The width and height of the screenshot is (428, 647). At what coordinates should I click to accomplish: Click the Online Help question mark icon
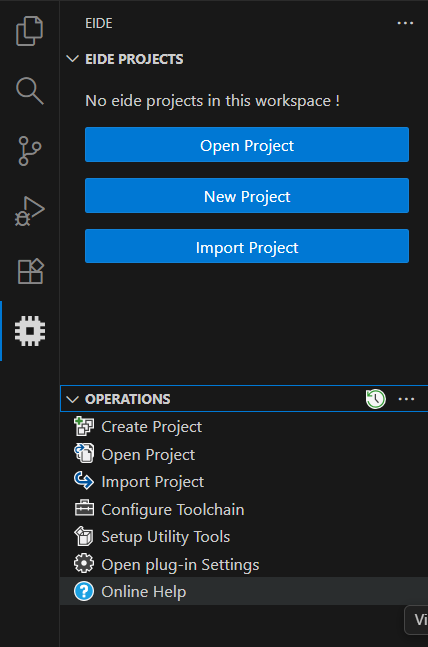(x=84, y=591)
